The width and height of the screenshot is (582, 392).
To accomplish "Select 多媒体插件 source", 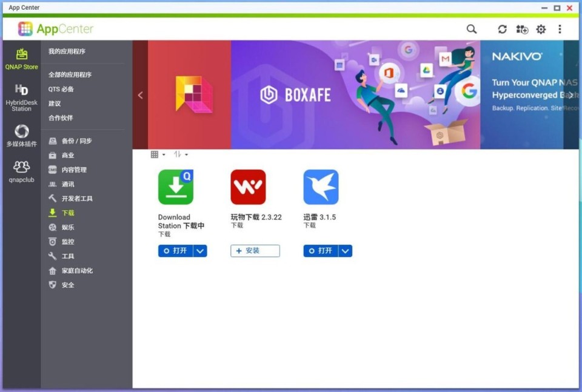I will tap(22, 135).
